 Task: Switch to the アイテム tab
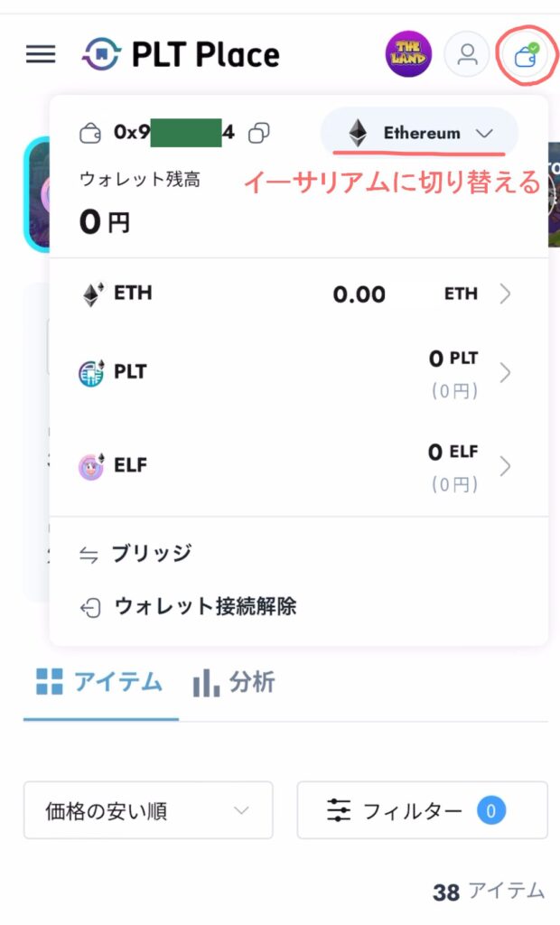coord(100,682)
